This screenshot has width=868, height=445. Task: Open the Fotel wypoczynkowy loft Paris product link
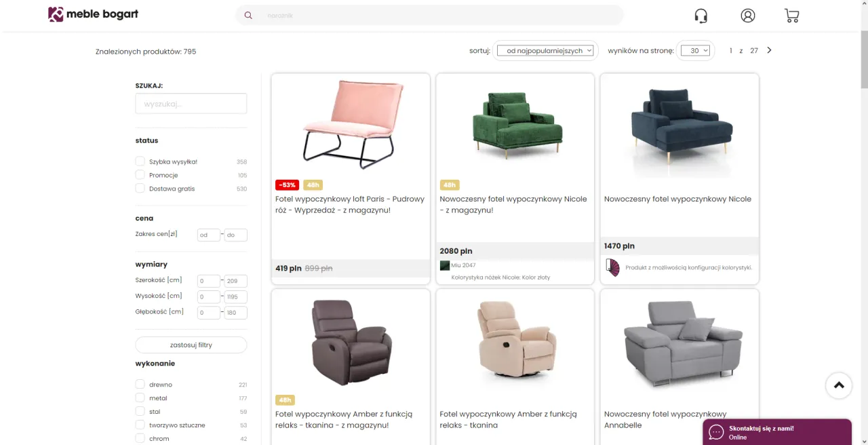pyautogui.click(x=350, y=204)
